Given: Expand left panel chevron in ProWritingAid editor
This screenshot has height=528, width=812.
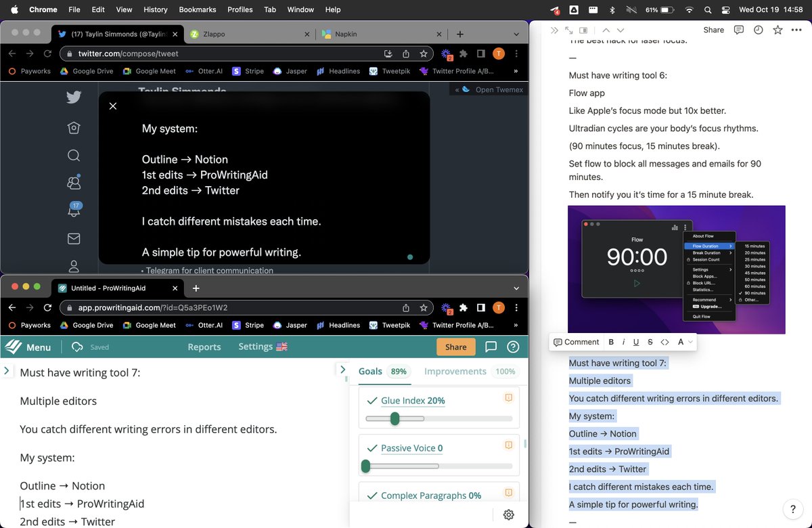Looking at the screenshot, I should (x=7, y=370).
